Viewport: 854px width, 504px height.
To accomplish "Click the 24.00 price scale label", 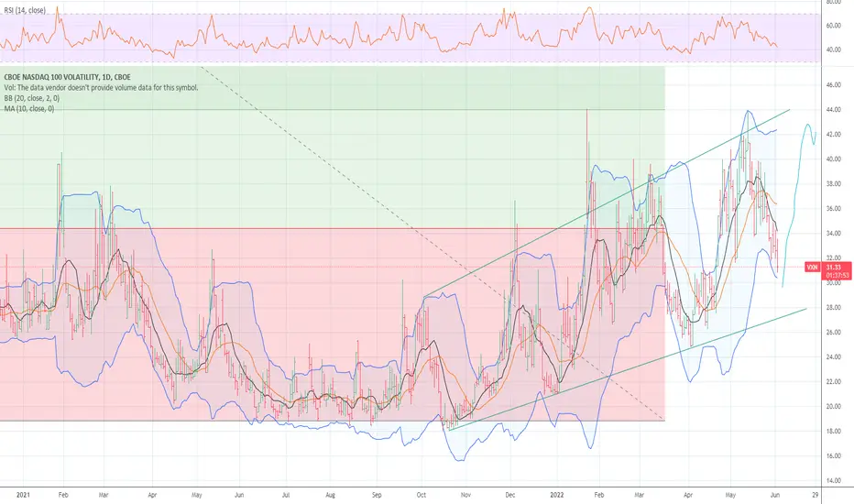I will click(833, 356).
